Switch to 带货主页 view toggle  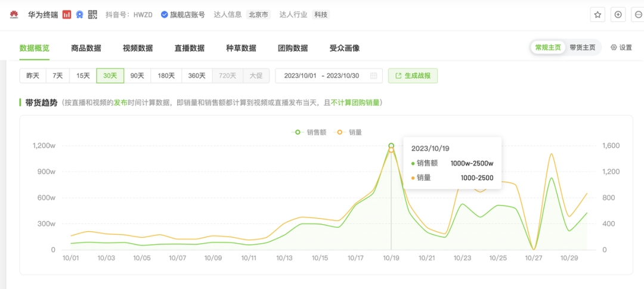(x=582, y=48)
